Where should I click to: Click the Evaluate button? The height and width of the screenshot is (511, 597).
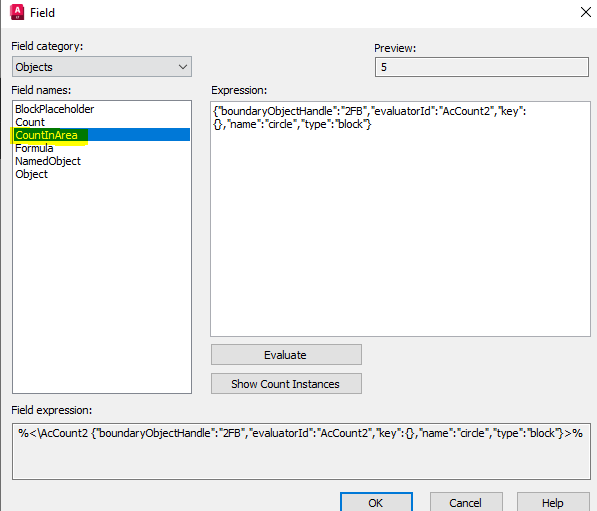286,355
